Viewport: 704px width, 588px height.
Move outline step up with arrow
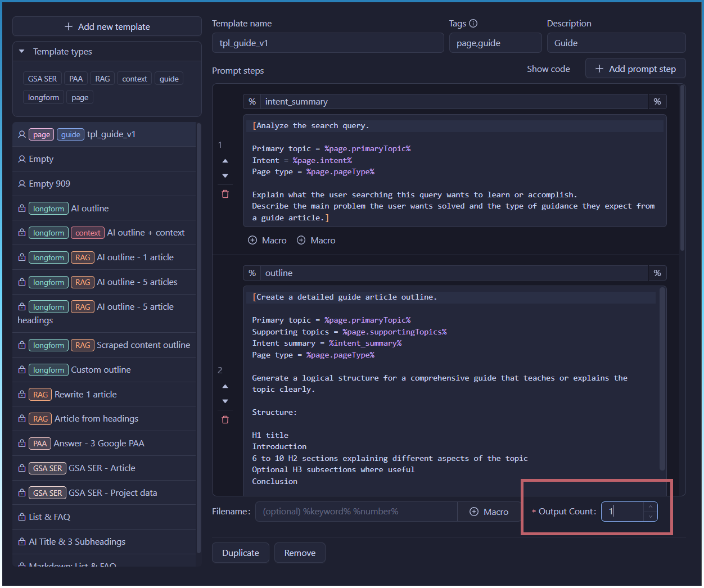click(225, 386)
